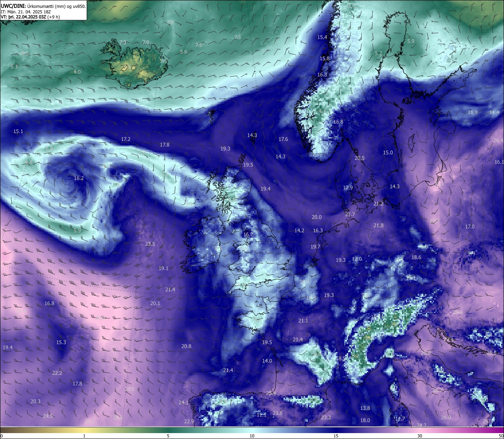Click the 24.5 value on the map
Image resolution: width=504 pixels, height=439 pixels.
(48, 416)
